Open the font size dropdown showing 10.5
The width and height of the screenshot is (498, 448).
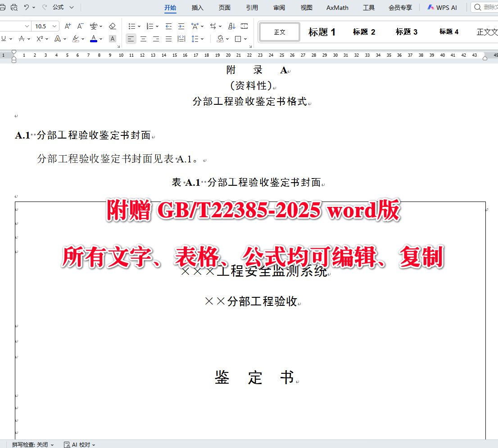[45, 26]
